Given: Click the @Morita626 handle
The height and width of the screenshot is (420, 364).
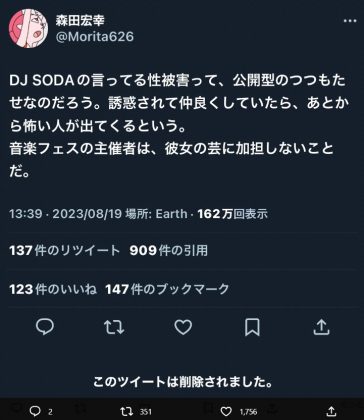Looking at the screenshot, I should 95,37.
